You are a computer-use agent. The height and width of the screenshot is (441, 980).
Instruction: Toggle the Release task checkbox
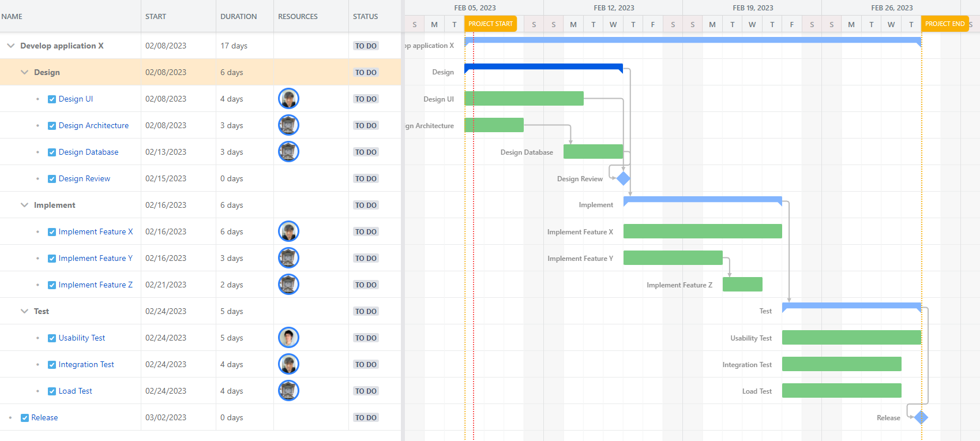(25, 418)
